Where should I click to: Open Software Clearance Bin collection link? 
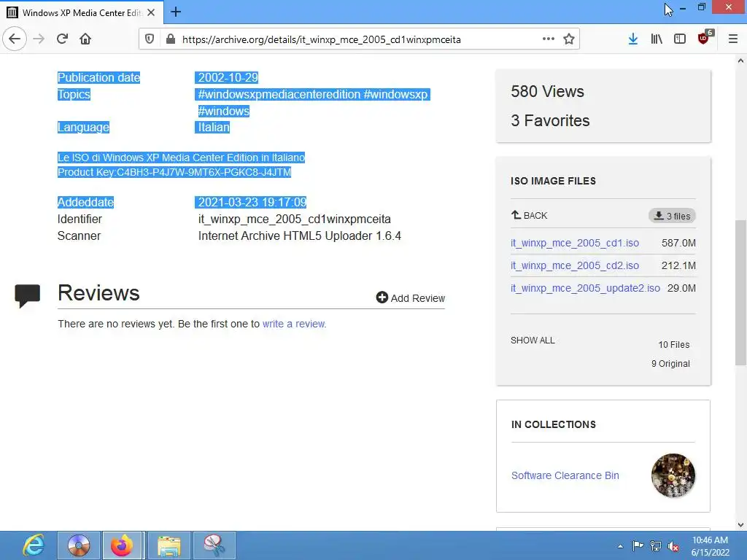click(565, 475)
